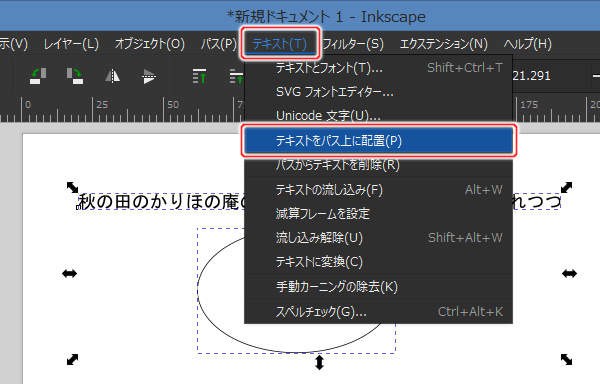600x384 pixels.
Task: Choose SVG フォントエディター... entry
Action: [x=378, y=92]
